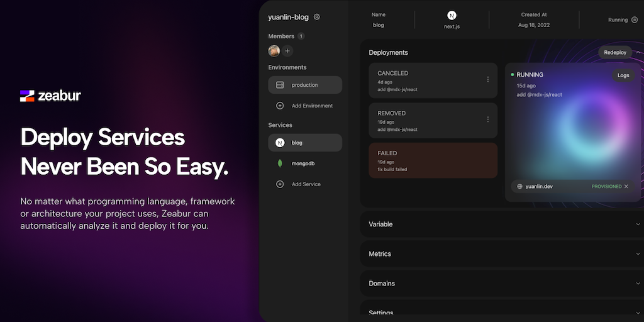
Task: Click the member avatar photo
Action: pos(274,51)
